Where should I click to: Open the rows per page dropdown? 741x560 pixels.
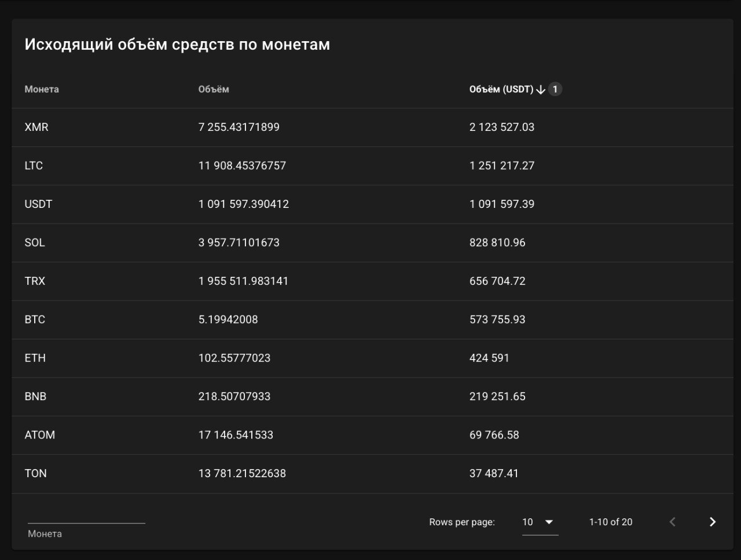coord(540,522)
